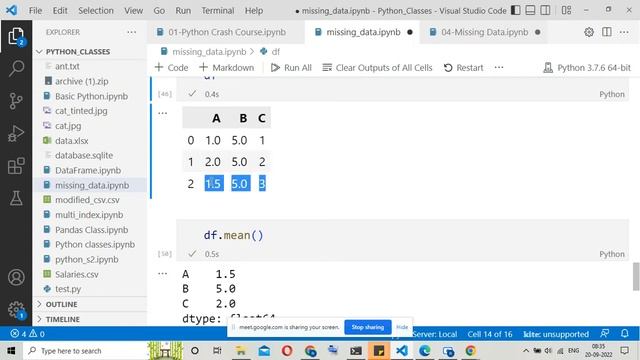Screen dimensions: 640x360
Task: Open notebook toolbar overflow ellipsis
Action: point(499,67)
